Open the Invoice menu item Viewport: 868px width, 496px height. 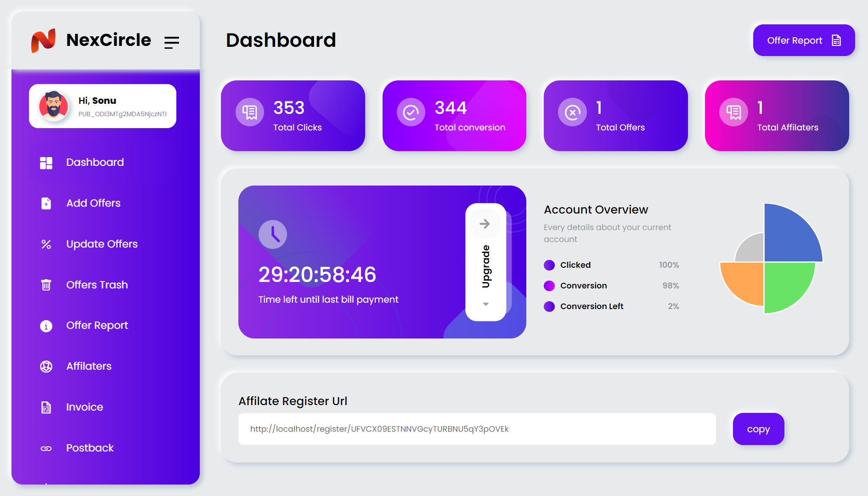pos(85,407)
